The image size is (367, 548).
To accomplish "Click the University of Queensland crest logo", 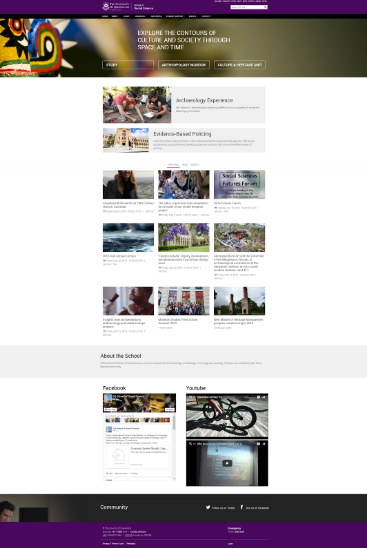I will [x=106, y=6].
